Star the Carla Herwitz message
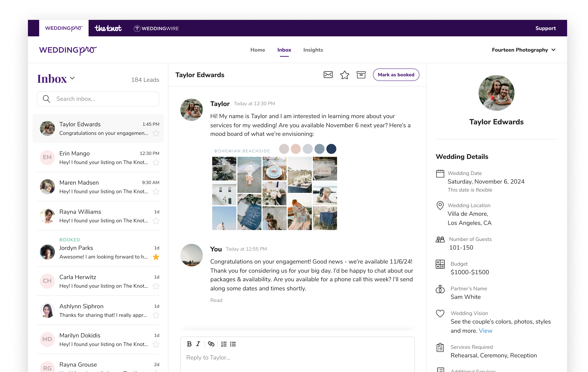 click(156, 286)
